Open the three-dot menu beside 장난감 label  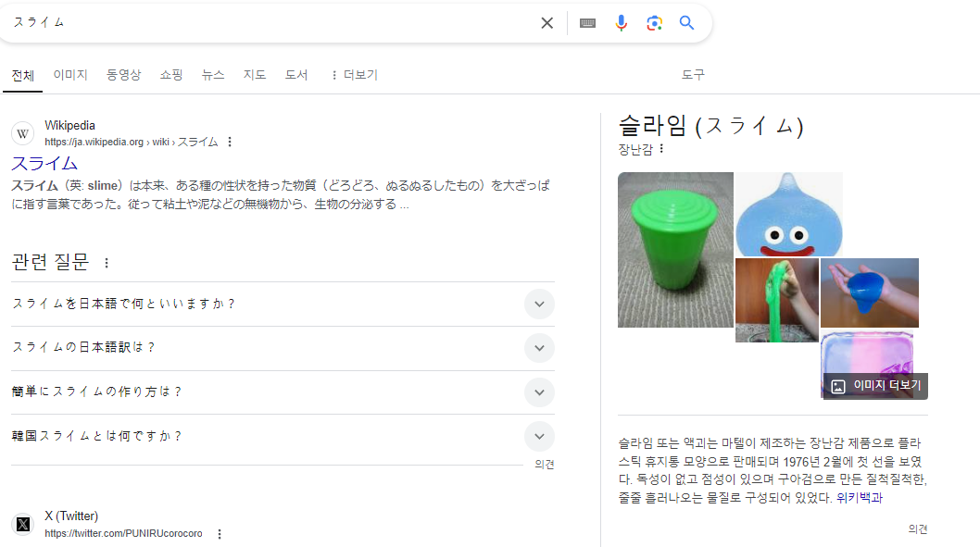coord(661,149)
